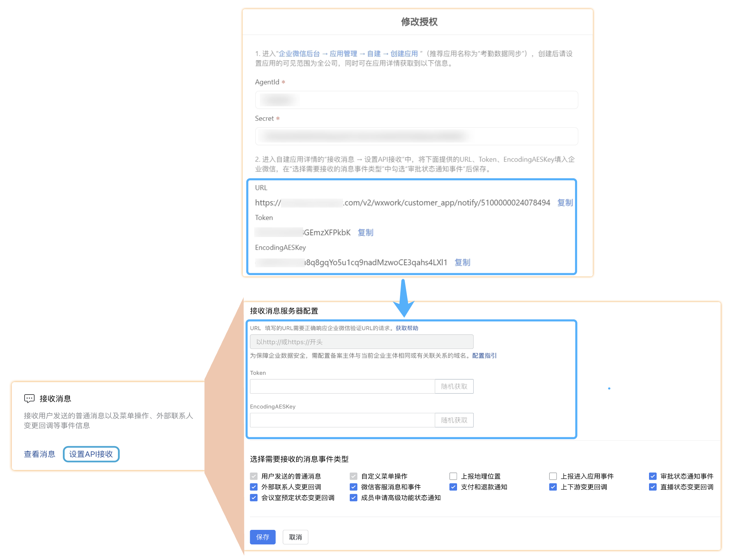The image size is (739, 560).
Task: Toggle 审批状态通知事件 checkbox
Action: click(653, 476)
